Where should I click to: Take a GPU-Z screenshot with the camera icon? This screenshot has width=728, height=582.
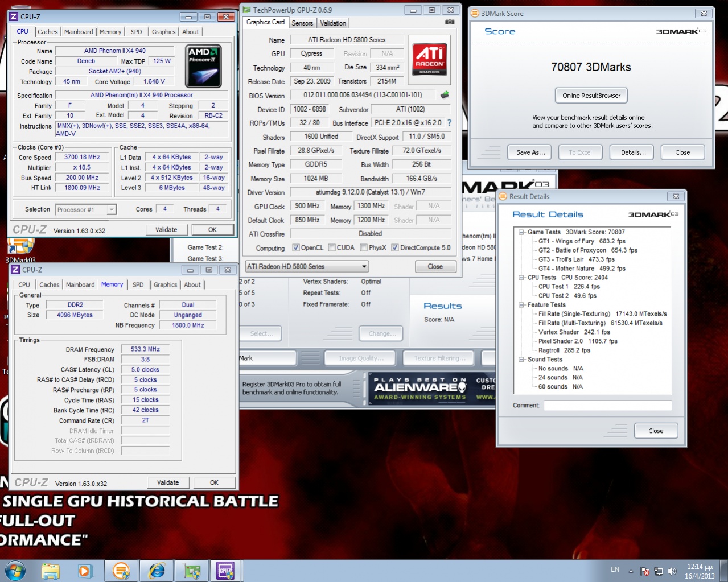click(x=450, y=22)
